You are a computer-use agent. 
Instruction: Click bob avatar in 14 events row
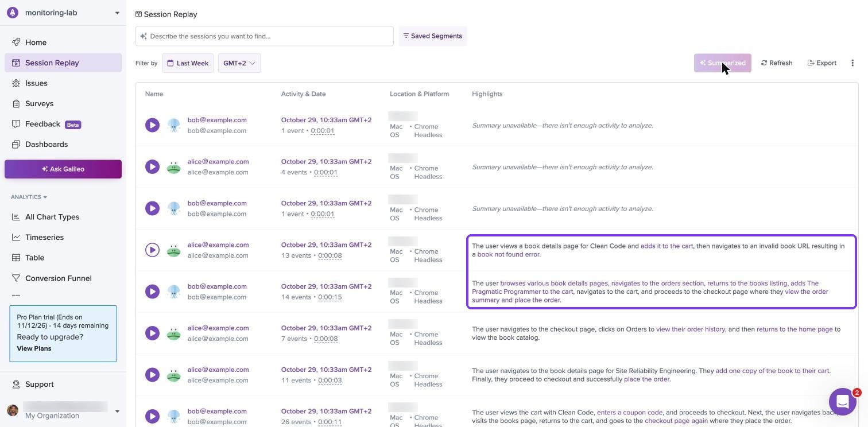pos(173,292)
